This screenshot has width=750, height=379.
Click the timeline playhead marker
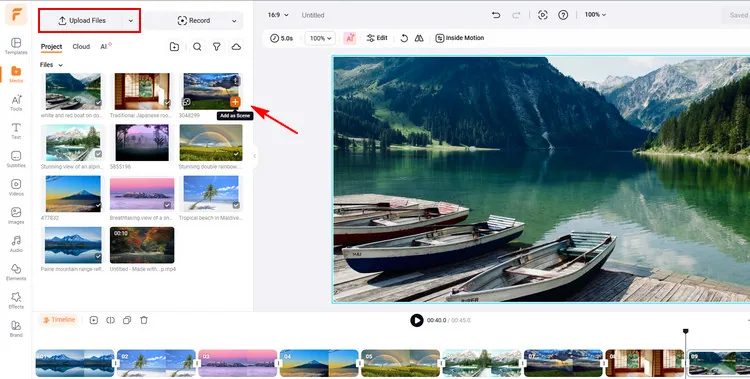(685, 331)
